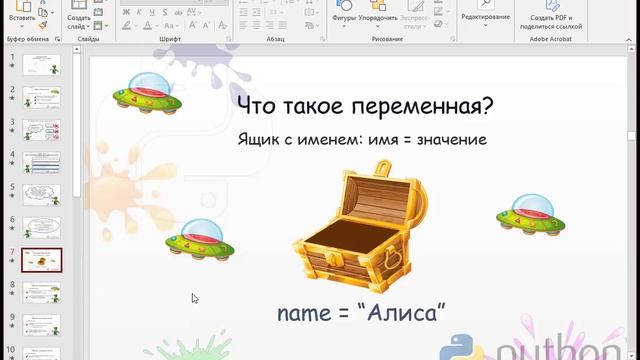Viewport: 640px width, 360px height.
Task: Toggle bold (Ж) formatting
Action: 126,12
